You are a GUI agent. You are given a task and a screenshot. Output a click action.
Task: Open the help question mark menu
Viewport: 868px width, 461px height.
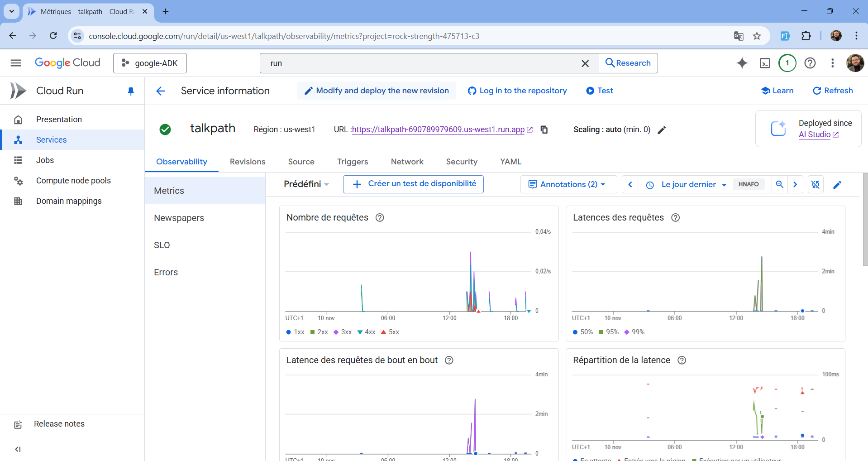pyautogui.click(x=810, y=63)
